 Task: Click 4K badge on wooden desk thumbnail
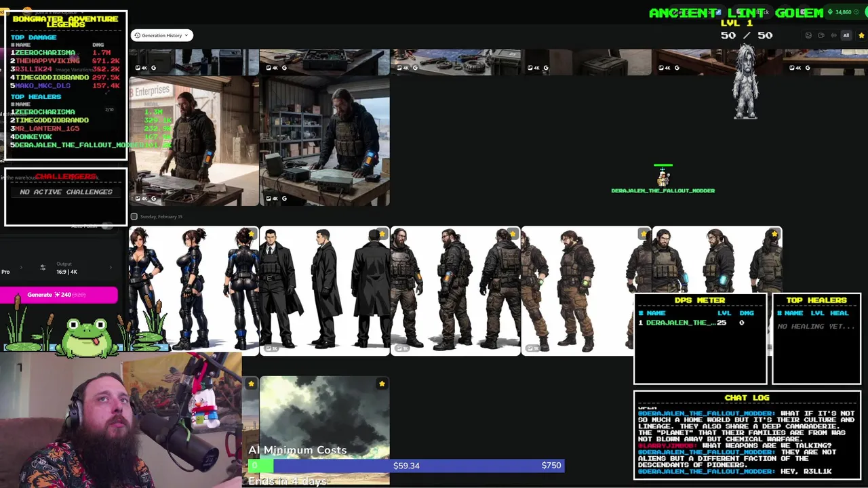pos(665,68)
